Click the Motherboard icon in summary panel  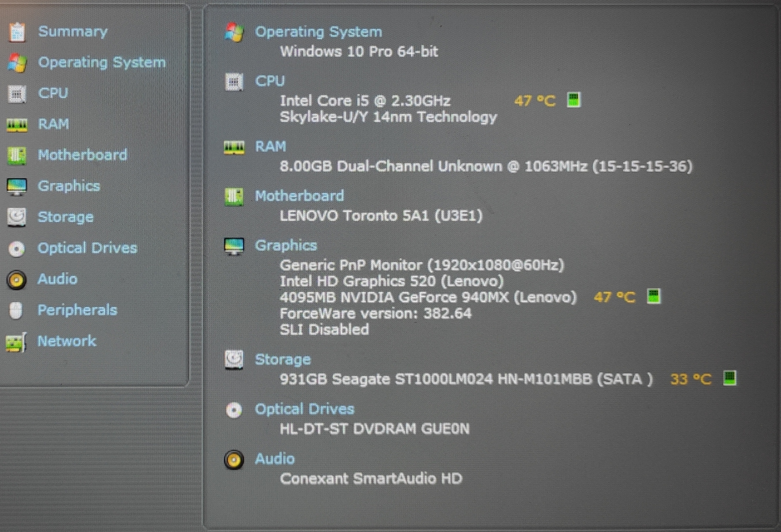234,197
